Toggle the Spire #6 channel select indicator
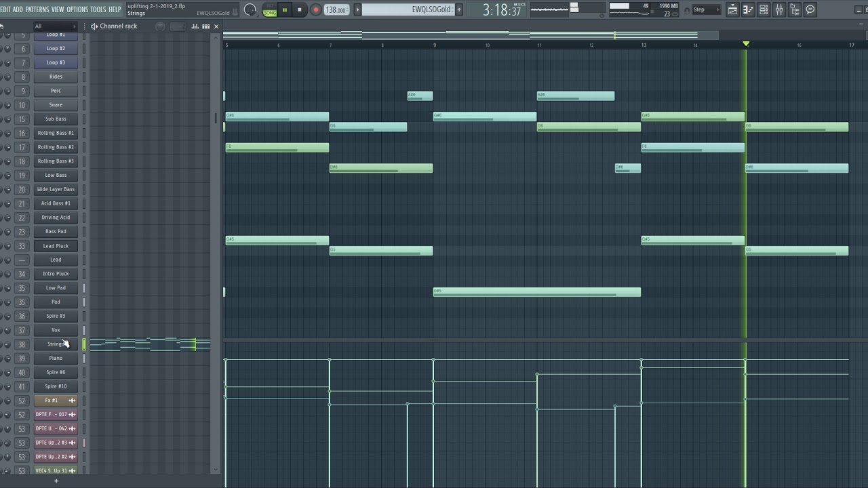This screenshot has width=868, height=488. (84, 372)
